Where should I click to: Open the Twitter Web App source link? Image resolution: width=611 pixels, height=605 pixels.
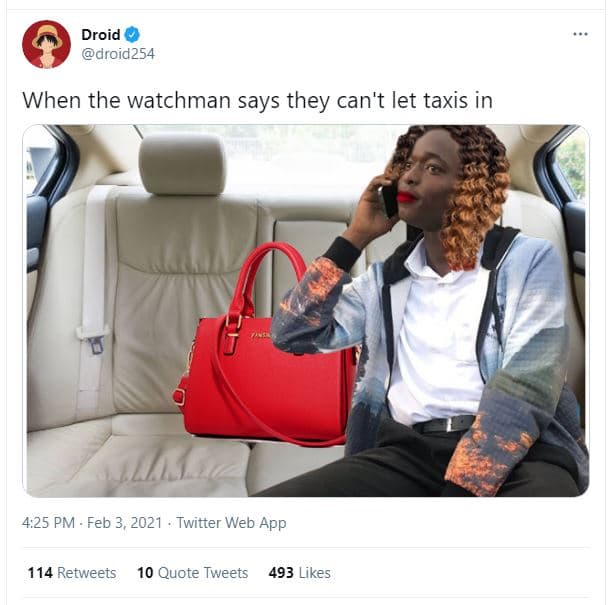[231, 523]
